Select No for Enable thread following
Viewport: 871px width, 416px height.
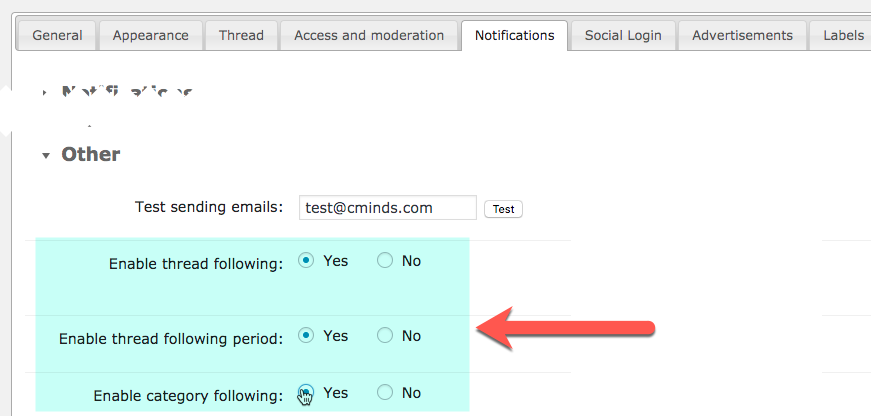click(385, 260)
